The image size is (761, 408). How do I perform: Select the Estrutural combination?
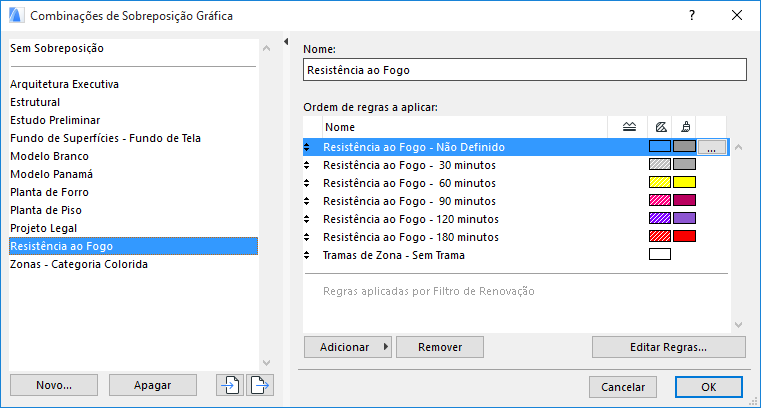click(35, 102)
